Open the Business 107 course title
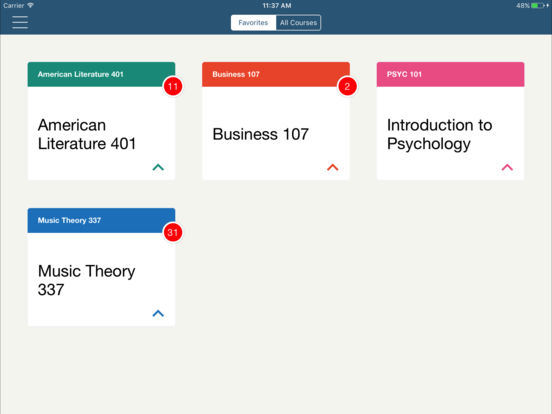Image resolution: width=552 pixels, height=414 pixels. tap(261, 134)
